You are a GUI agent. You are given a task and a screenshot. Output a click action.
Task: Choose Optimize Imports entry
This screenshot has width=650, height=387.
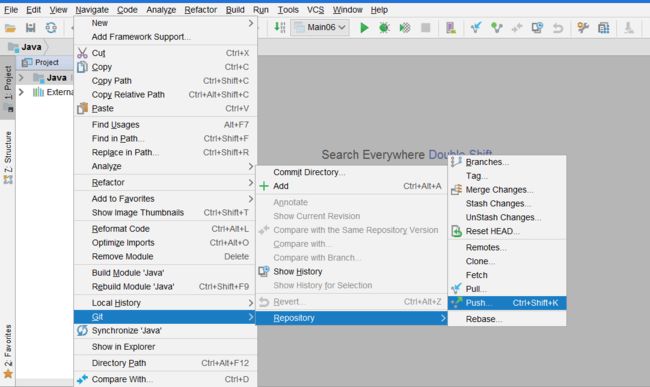[165, 243]
